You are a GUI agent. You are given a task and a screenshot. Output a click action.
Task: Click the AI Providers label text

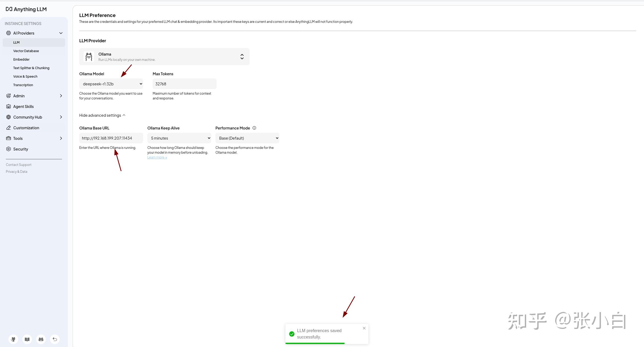[x=24, y=33]
